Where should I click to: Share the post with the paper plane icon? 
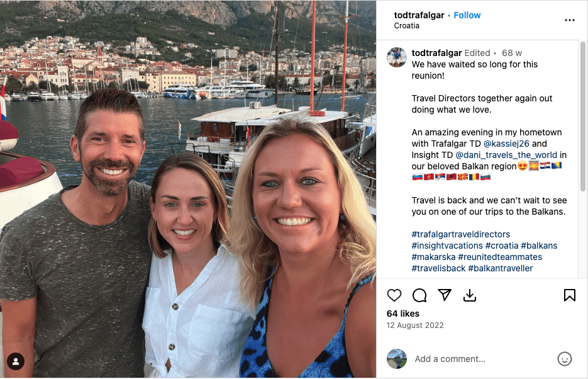445,295
